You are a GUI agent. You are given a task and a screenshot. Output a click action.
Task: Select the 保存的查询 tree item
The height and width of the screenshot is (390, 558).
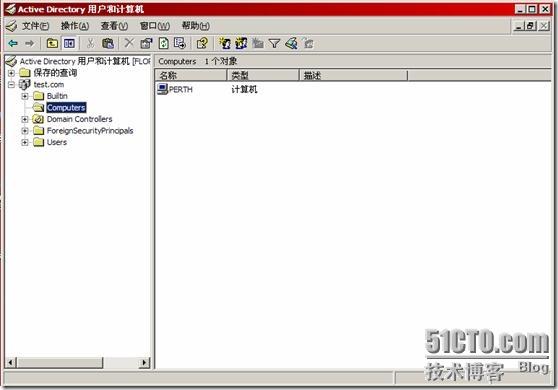(55, 73)
